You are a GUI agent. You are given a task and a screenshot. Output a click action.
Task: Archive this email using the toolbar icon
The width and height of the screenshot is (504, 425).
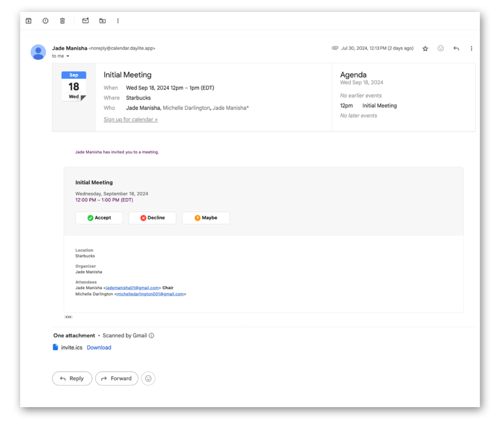click(x=29, y=20)
